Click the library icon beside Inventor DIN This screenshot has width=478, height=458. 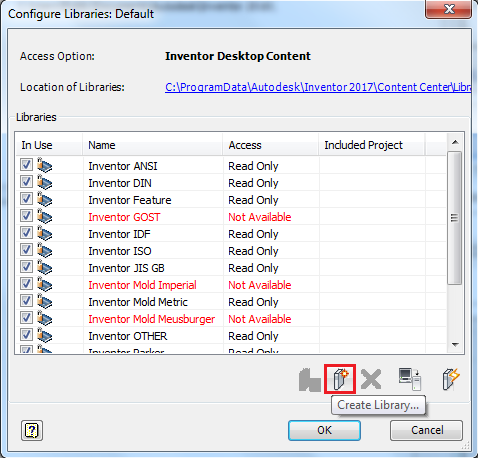coord(44,182)
